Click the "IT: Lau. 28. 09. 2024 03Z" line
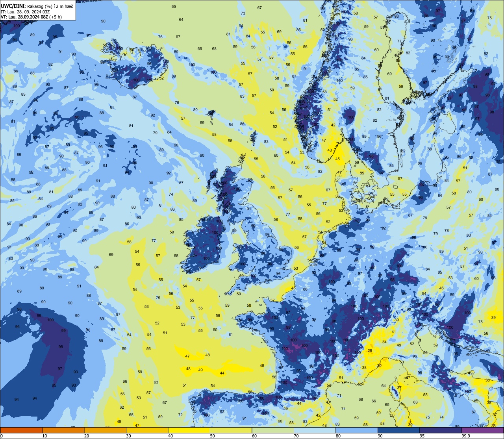This screenshot has height=439, width=504. point(25,12)
